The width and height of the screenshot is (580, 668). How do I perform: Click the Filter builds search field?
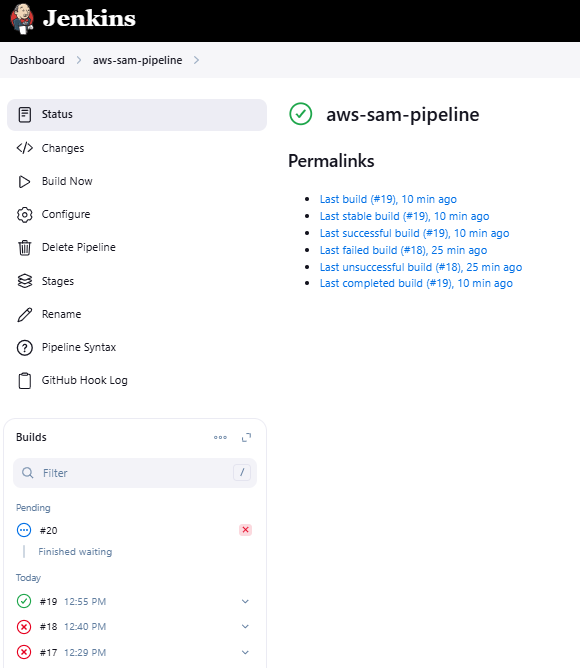[x=135, y=473]
